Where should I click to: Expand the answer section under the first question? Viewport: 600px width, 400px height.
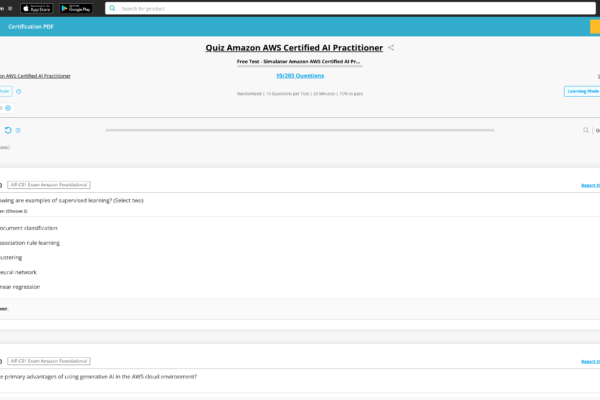[x=5, y=309]
